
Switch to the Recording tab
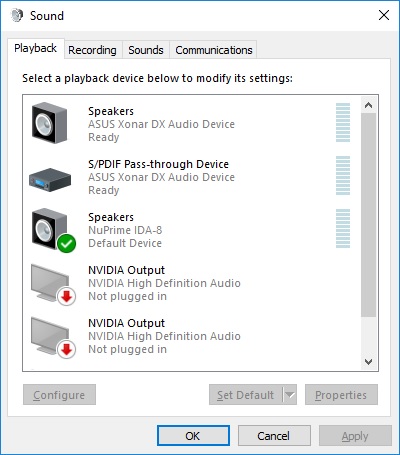click(92, 50)
